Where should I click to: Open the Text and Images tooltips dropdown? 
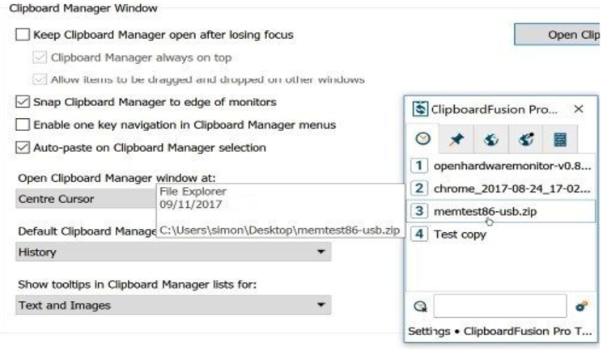pos(173,306)
